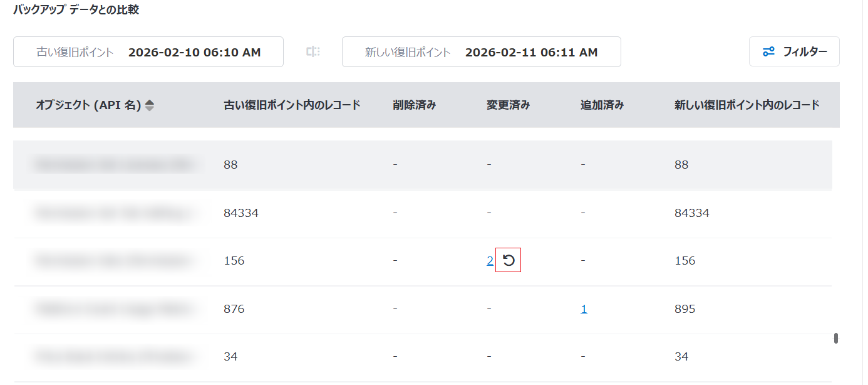Open the 新しい復旧ポイント date selector
This screenshot has height=385, width=868.
pos(481,52)
